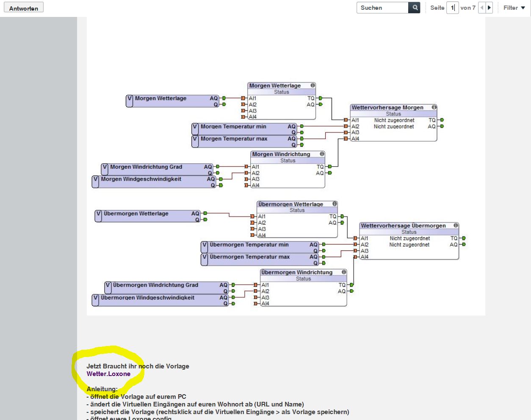Screen dimensions: 531x420
Task: Open the Wetter.Loxone link
Action: (108, 374)
